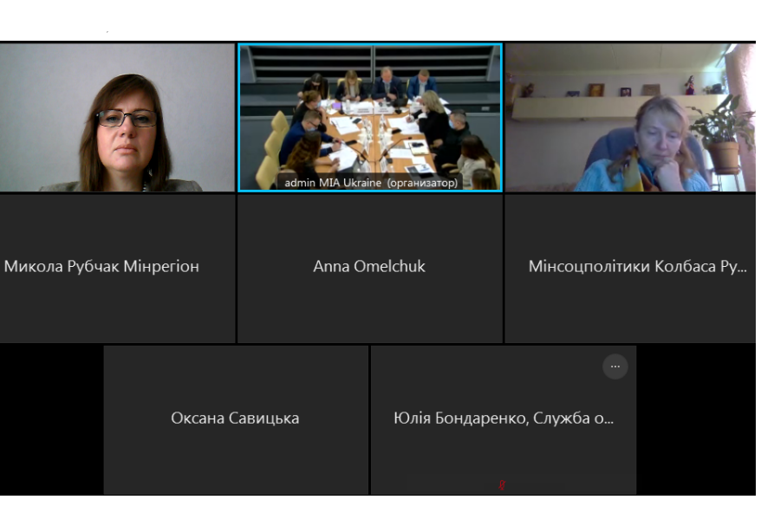Screen dimensions: 761x532
Task: Click the red muted microphone icon
Action: point(502,484)
